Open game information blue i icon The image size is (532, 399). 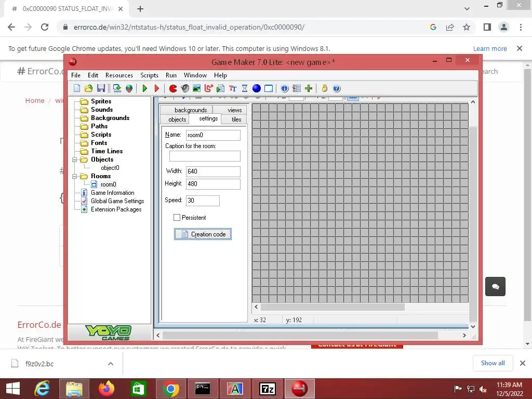tap(285, 88)
